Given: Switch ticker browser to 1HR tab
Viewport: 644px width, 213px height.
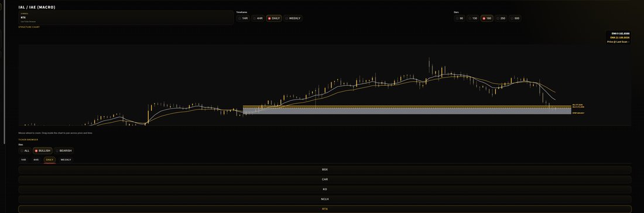Looking at the screenshot, I should 23,160.
